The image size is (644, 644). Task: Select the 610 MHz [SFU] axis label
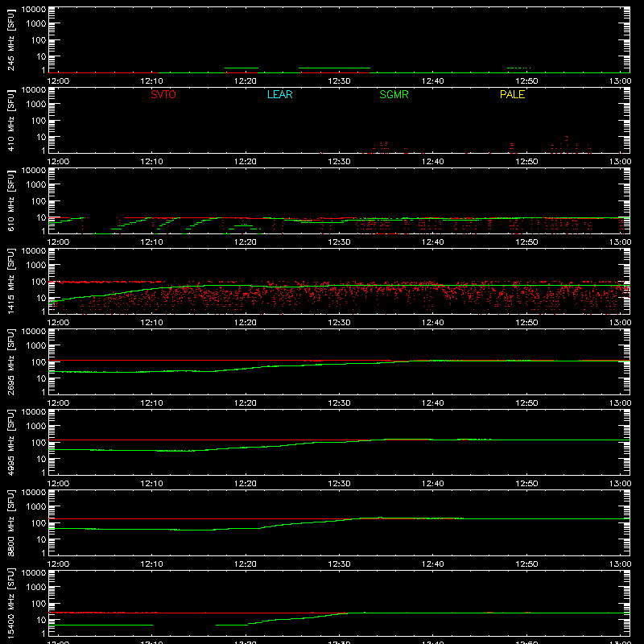click(x=10, y=200)
